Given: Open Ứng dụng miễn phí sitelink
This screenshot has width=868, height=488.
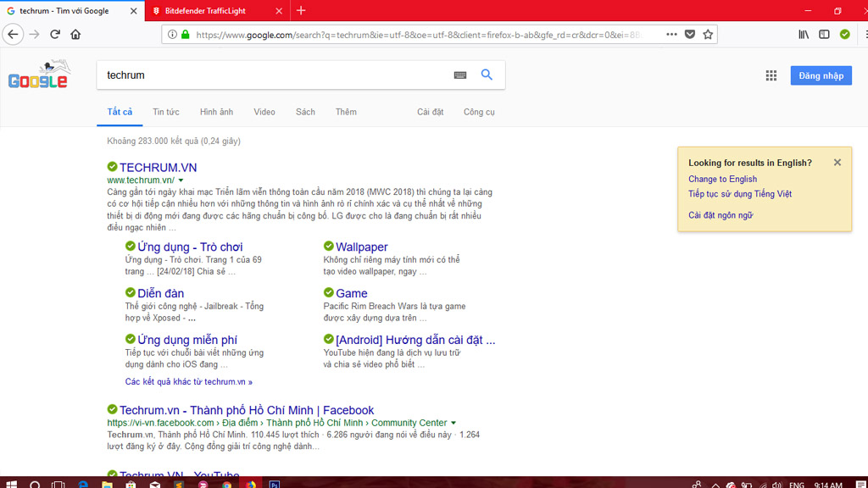Looking at the screenshot, I should click(x=187, y=340).
